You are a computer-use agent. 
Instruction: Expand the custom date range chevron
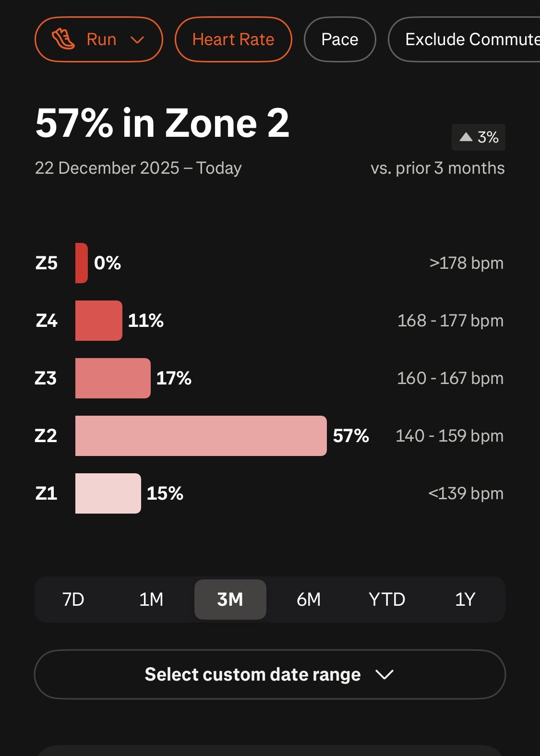pos(384,674)
